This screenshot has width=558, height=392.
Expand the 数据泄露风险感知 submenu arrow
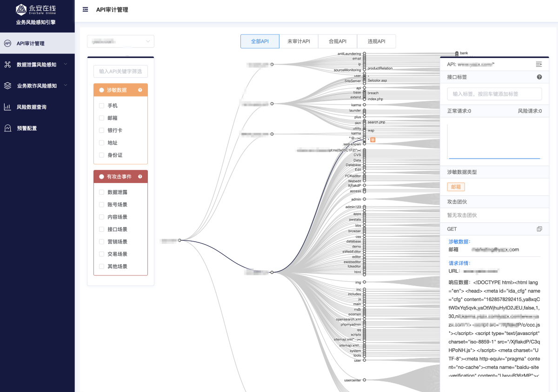[x=66, y=65]
